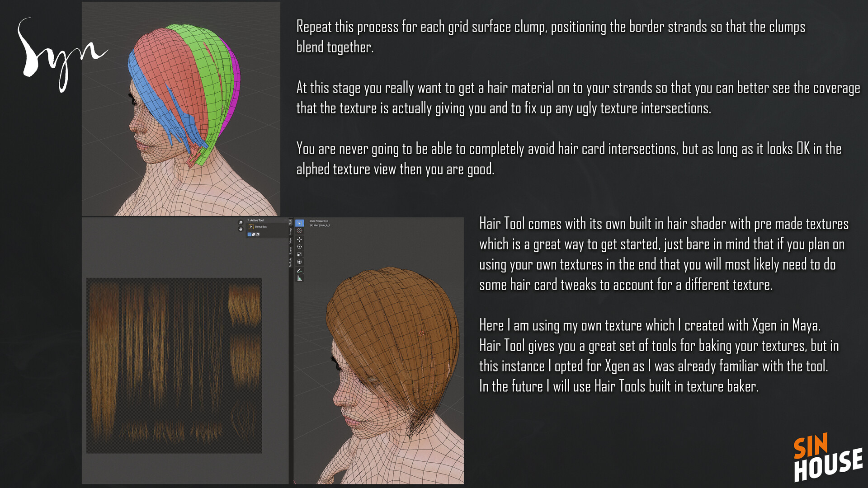Select the Rotate tool
This screenshot has width=868, height=488.
tap(299, 247)
